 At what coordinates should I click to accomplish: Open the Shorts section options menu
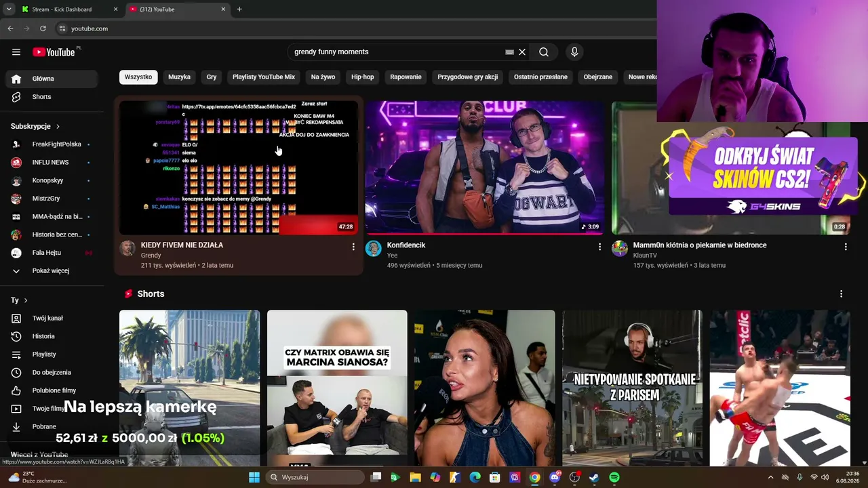[841, 294]
